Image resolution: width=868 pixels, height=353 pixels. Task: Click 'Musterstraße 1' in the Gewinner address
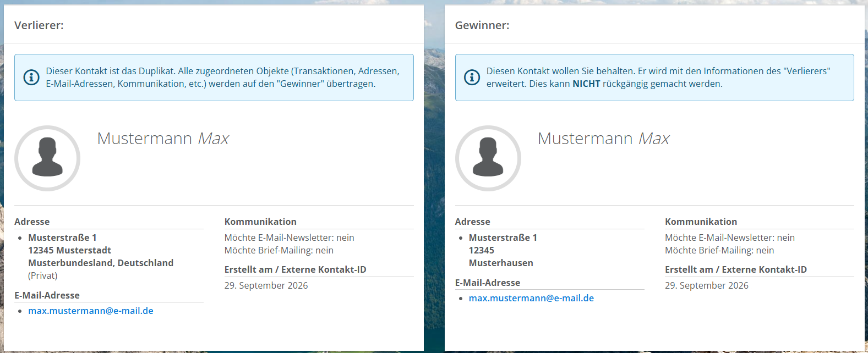click(503, 238)
